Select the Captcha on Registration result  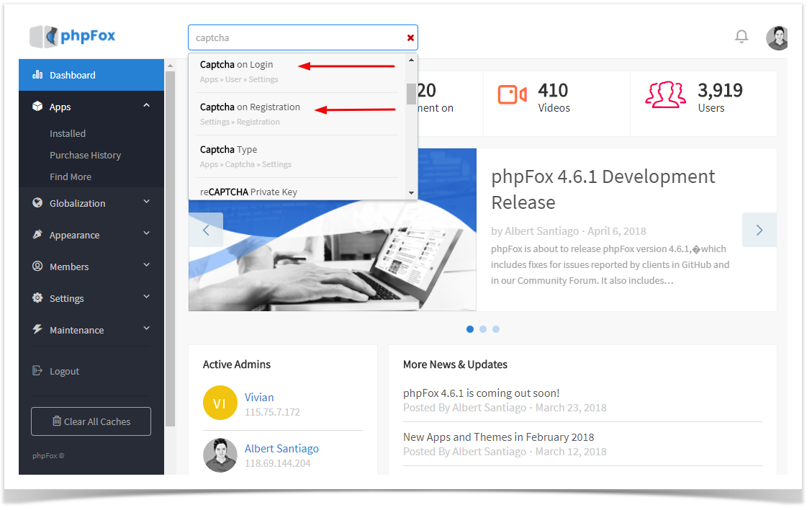[x=297, y=114]
